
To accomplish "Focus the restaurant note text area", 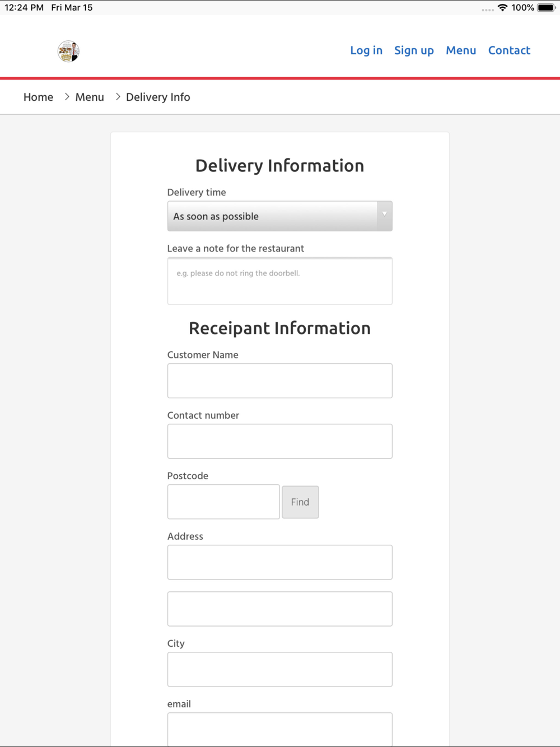I will [x=279, y=281].
